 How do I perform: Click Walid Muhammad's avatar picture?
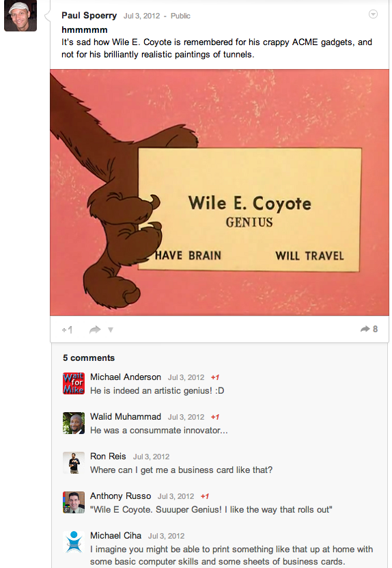[74, 423]
